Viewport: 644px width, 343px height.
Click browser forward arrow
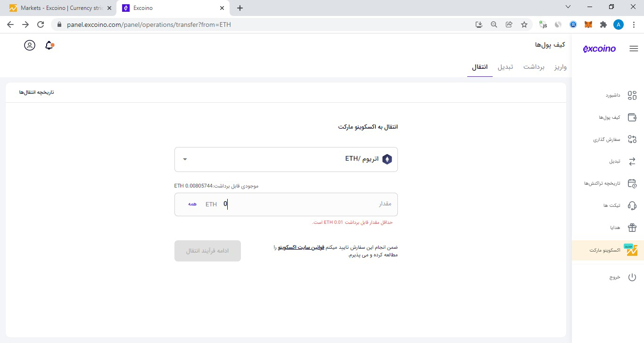tap(25, 24)
